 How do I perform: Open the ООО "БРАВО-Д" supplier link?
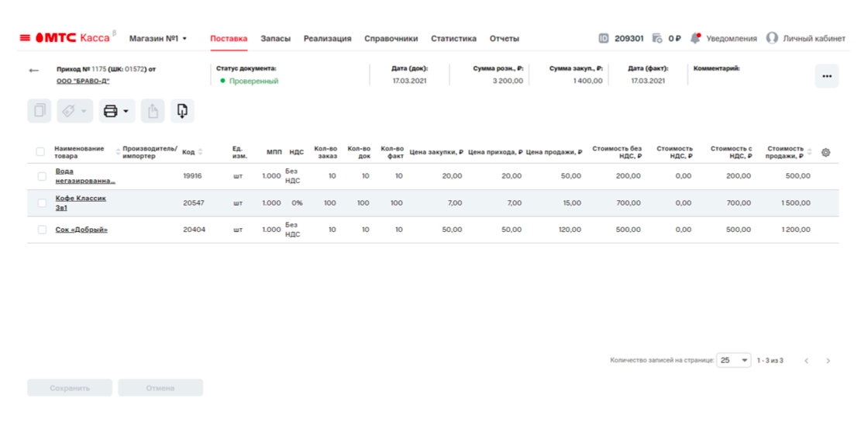click(x=83, y=81)
